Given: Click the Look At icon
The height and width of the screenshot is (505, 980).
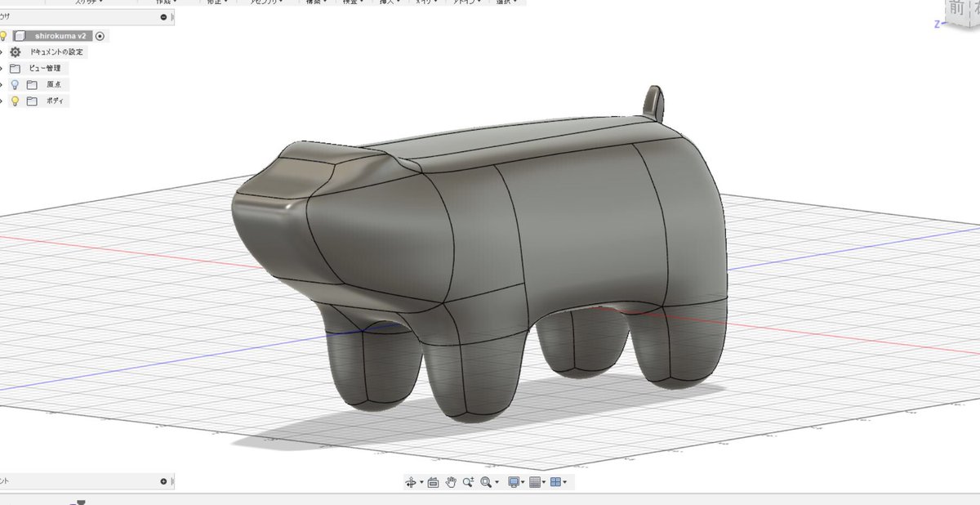Looking at the screenshot, I should (433, 482).
